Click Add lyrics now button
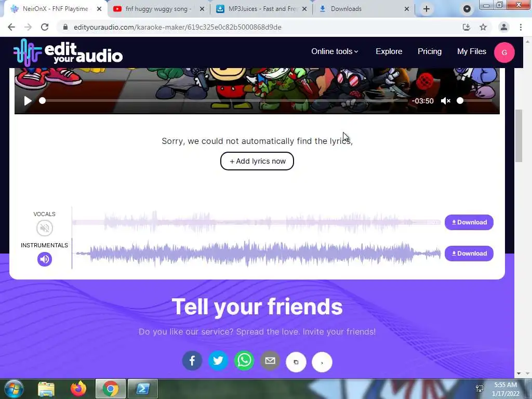The height and width of the screenshot is (399, 532). 257,161
